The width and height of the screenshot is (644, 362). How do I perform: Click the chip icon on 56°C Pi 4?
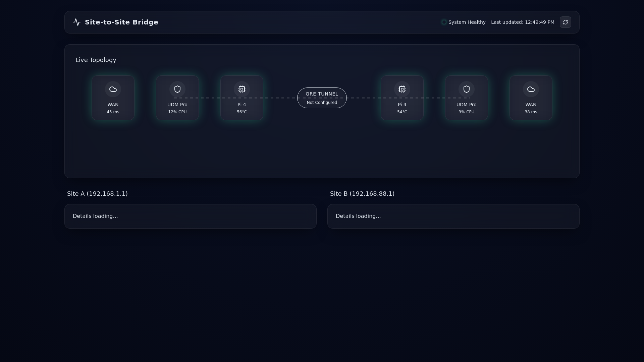(x=242, y=89)
